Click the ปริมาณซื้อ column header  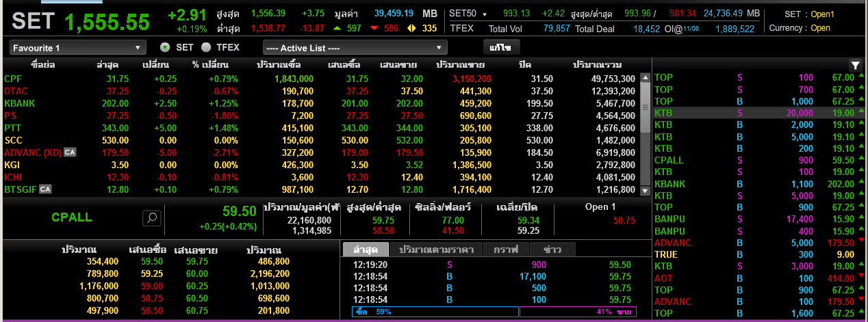coord(279,65)
